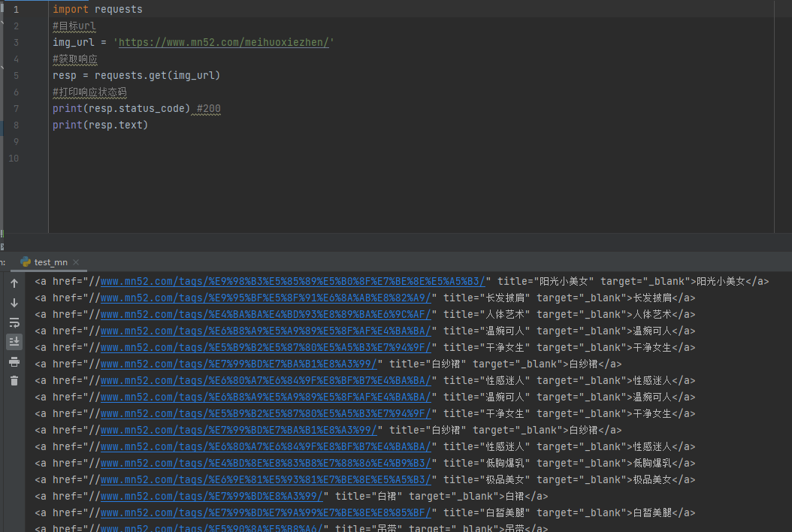792x532 pixels.
Task: Click line number 10 in the gutter
Action: [14, 159]
